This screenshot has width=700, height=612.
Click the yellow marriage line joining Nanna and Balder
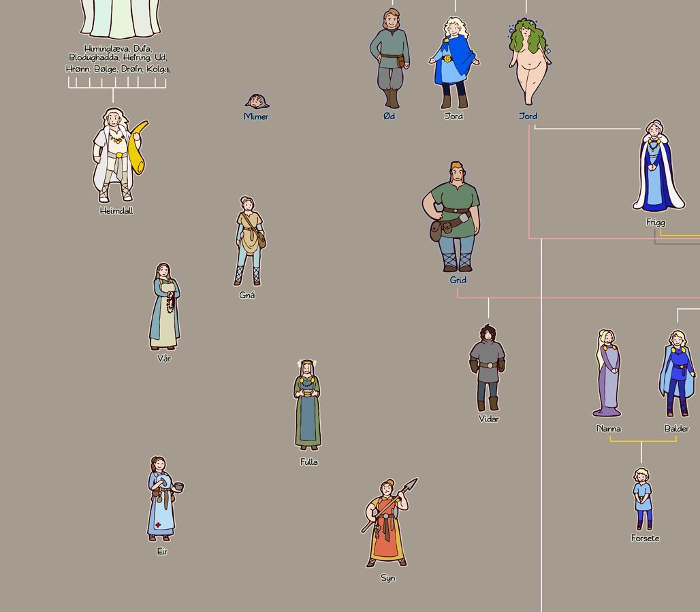[x=642, y=441]
